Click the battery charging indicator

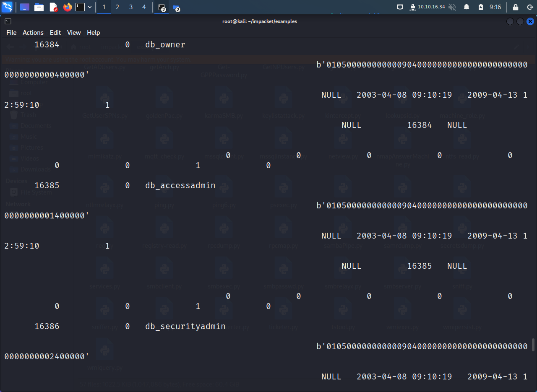(x=481, y=7)
